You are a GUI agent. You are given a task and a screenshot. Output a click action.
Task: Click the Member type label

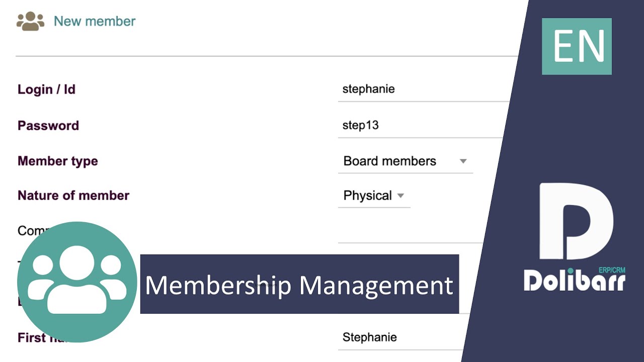point(58,161)
